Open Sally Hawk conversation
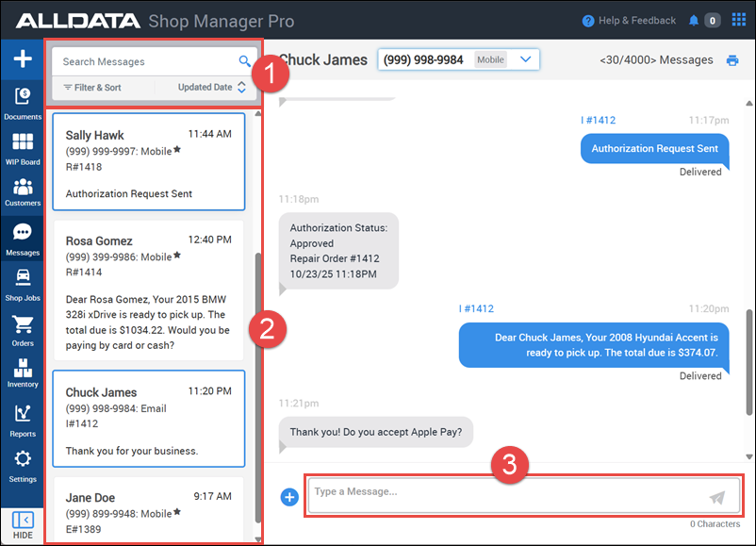The width and height of the screenshot is (756, 546). (x=149, y=162)
